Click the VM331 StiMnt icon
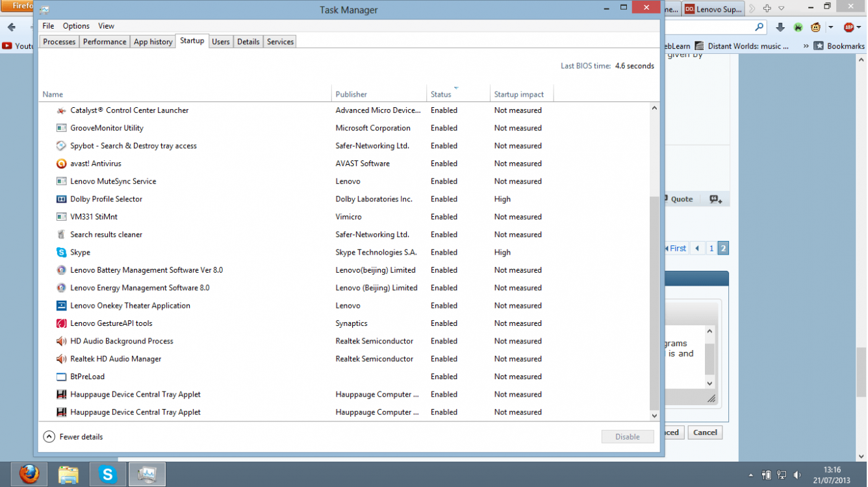Viewport: 868px width, 487px height. (61, 217)
